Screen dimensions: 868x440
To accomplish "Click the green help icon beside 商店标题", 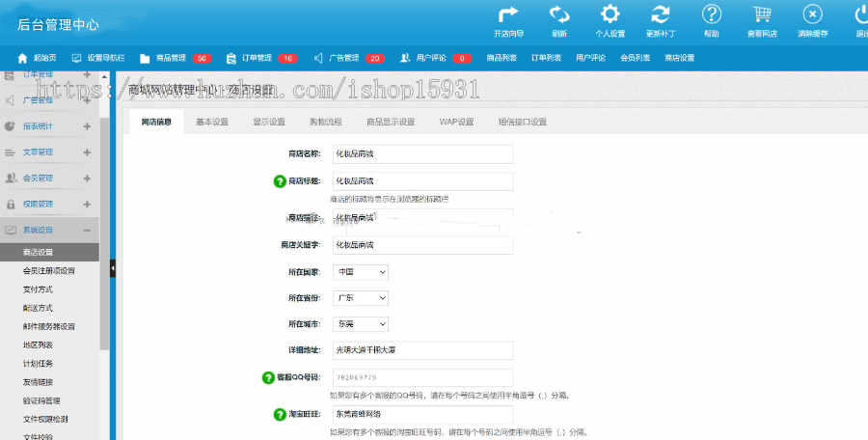I will pyautogui.click(x=280, y=181).
